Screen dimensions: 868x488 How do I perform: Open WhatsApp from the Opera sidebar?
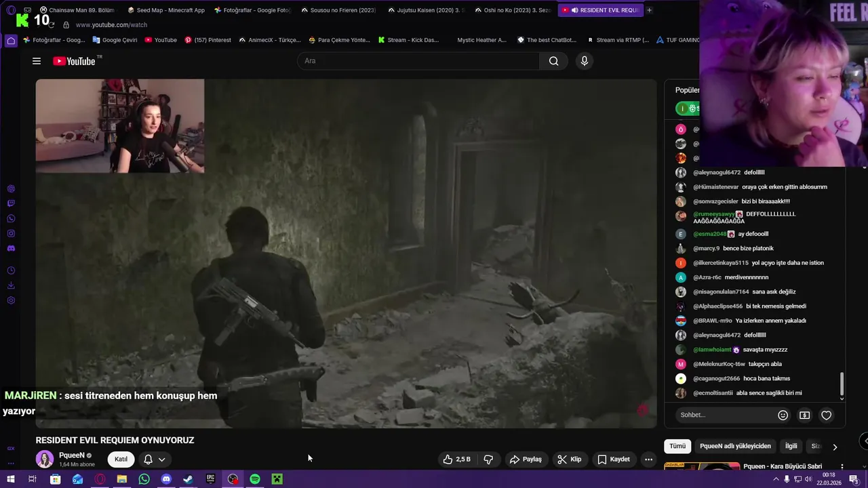[11, 218]
